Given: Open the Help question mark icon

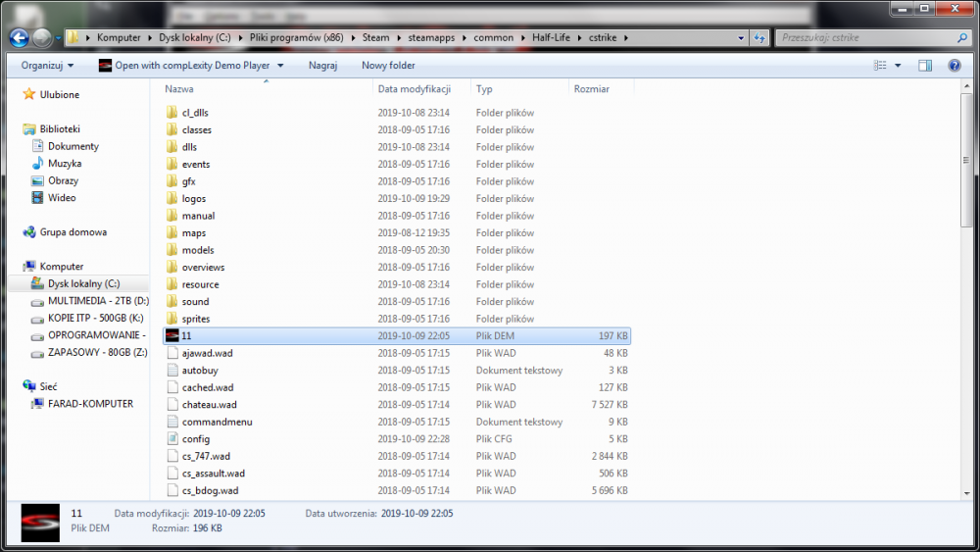Looking at the screenshot, I should (955, 65).
